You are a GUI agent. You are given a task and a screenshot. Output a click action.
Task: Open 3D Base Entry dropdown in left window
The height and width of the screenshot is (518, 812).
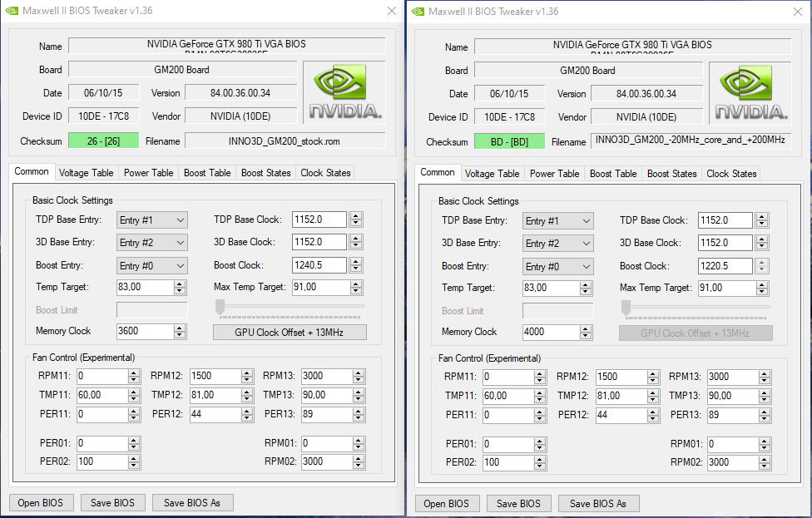tap(151, 243)
